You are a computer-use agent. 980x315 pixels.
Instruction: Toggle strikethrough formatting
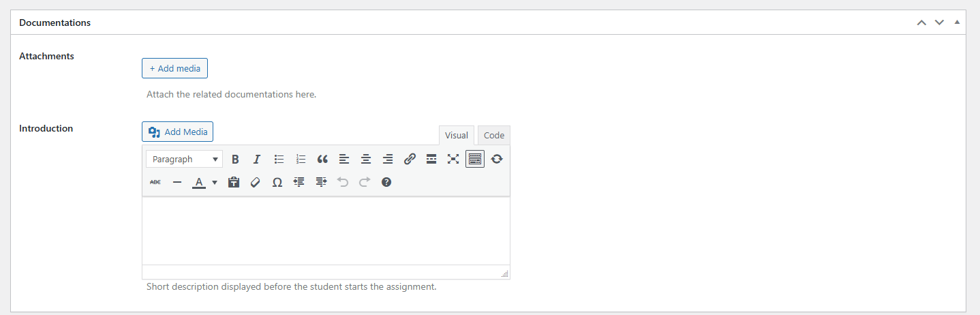point(155,182)
